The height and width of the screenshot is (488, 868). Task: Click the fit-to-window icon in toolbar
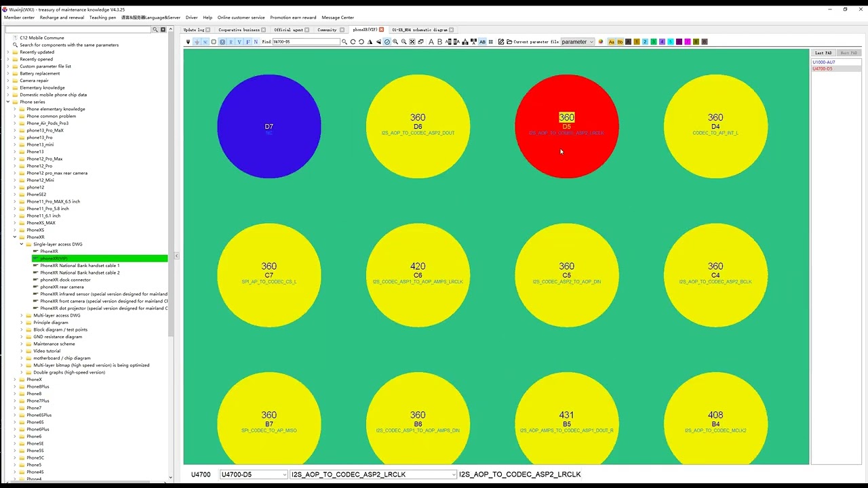(x=412, y=41)
